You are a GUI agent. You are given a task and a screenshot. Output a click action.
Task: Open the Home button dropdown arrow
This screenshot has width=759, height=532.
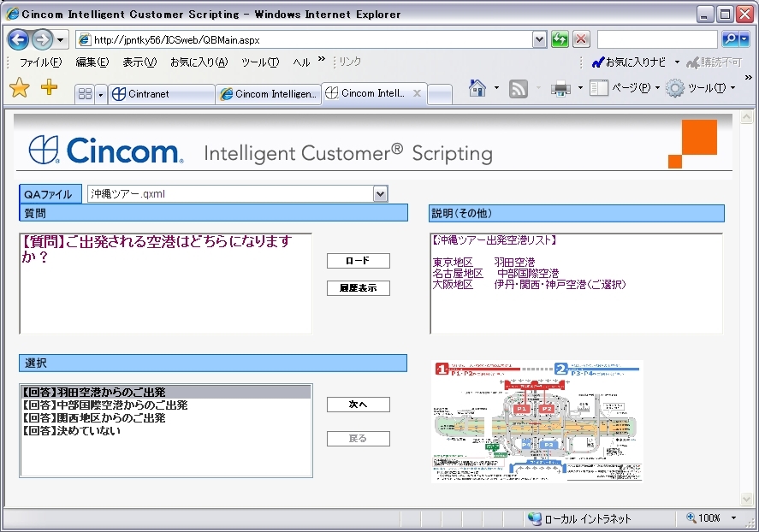coord(496,88)
